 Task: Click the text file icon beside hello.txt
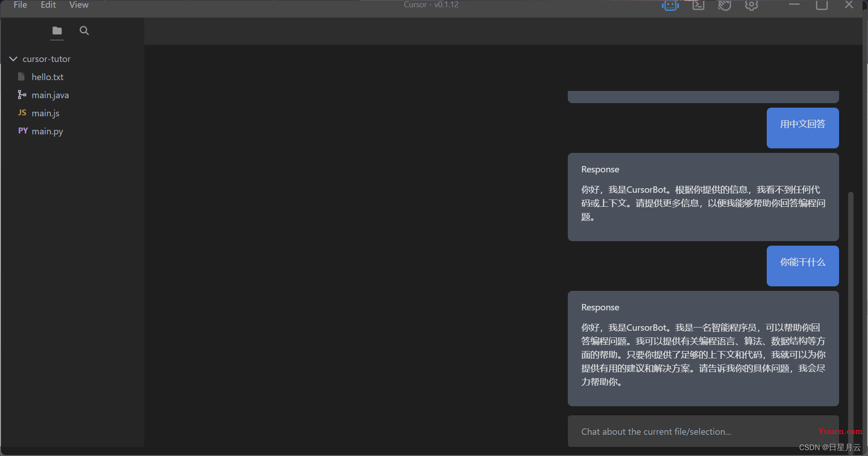(21, 76)
